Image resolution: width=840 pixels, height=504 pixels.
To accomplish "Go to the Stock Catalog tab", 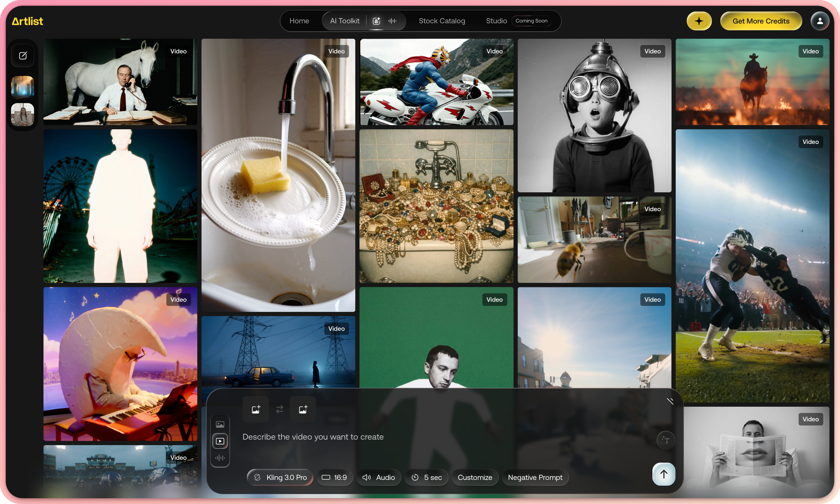I will pos(441,21).
